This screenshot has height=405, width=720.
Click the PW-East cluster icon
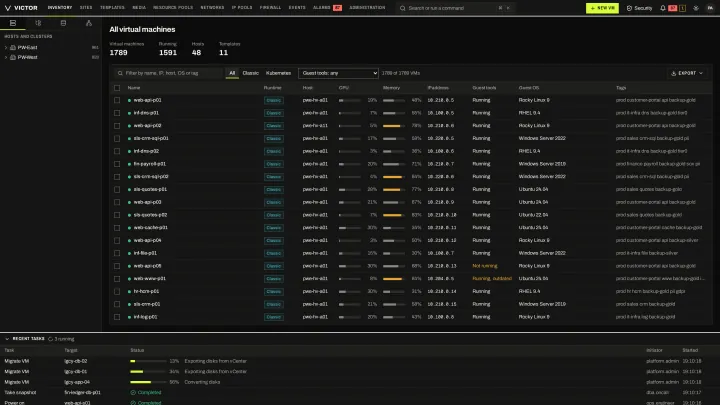(13, 47)
